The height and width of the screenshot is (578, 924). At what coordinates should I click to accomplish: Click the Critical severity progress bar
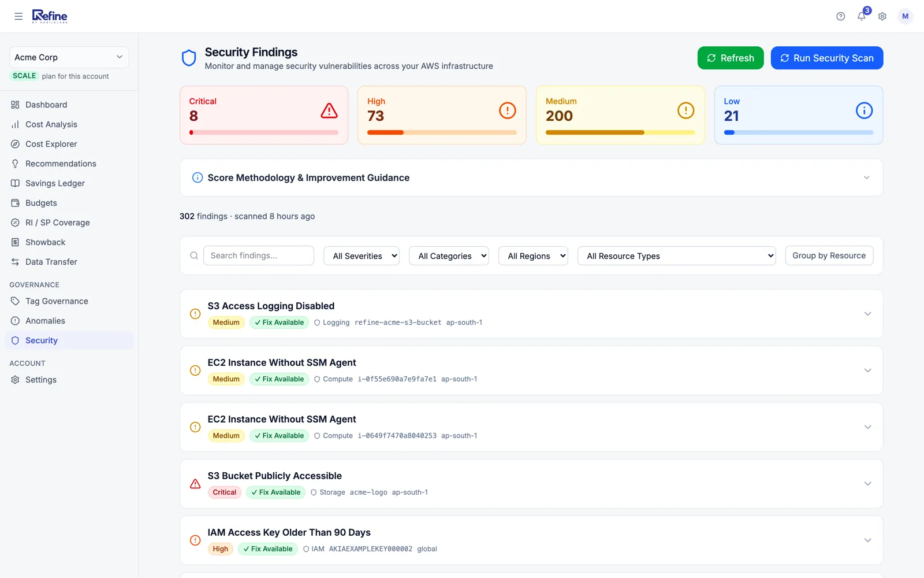(264, 132)
